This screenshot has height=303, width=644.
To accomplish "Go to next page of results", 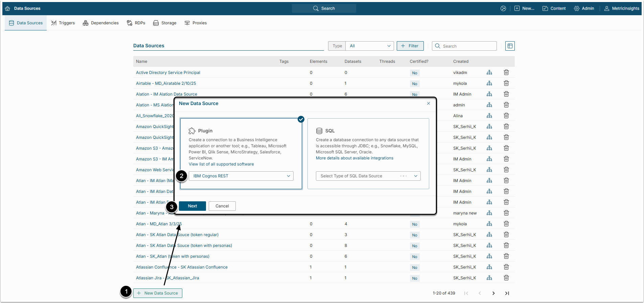I will [x=493, y=293].
